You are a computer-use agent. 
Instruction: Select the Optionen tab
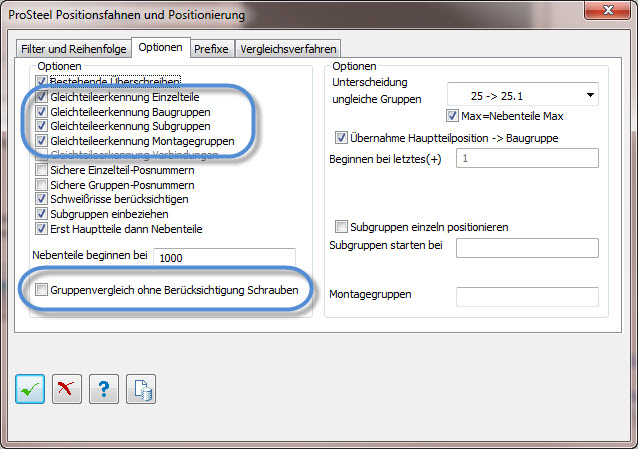tap(160, 47)
